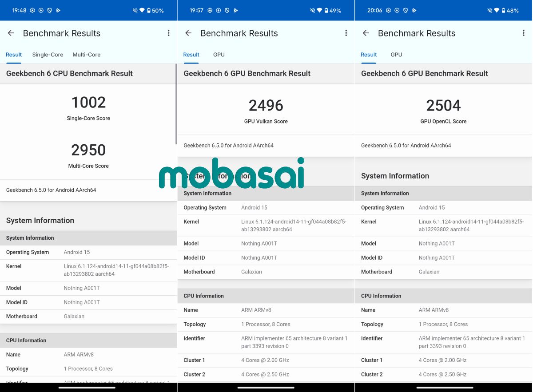Image resolution: width=533 pixels, height=392 pixels.
Task: Tap the 2496 GPU Vulkan Score value
Action: point(266,106)
